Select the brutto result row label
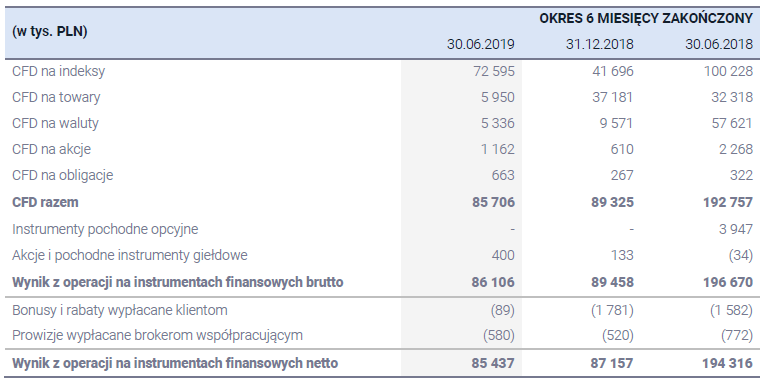Image resolution: width=770 pixels, height=388 pixels. [x=178, y=282]
